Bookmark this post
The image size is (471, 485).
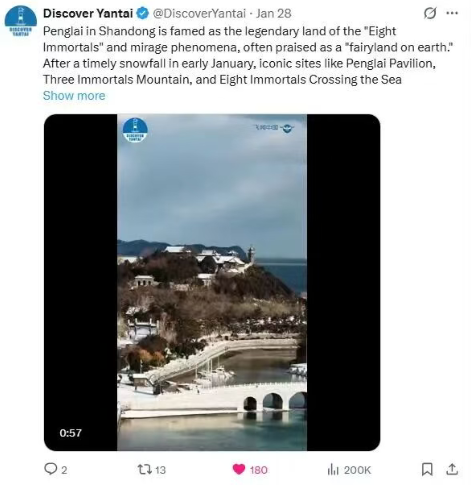[x=427, y=469]
